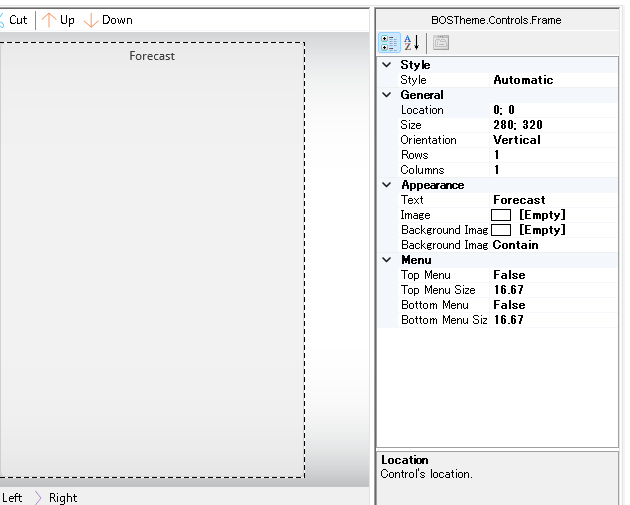Screen dimensions: 630x505
Task: Select the Forecast frame title in designer
Action: (152, 56)
